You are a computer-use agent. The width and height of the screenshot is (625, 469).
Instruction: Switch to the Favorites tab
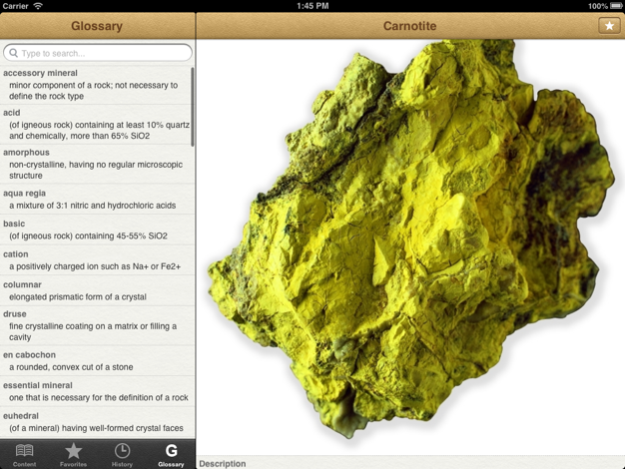[73, 455]
